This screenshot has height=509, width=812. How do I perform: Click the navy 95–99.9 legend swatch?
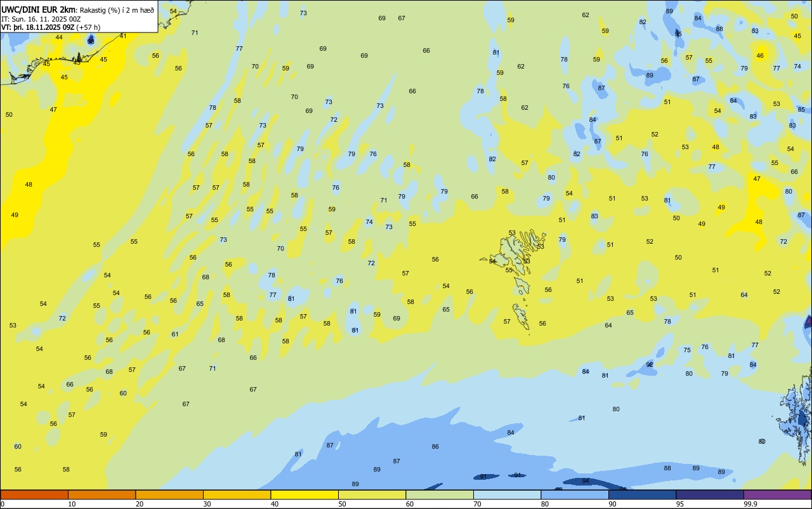[x=710, y=494]
